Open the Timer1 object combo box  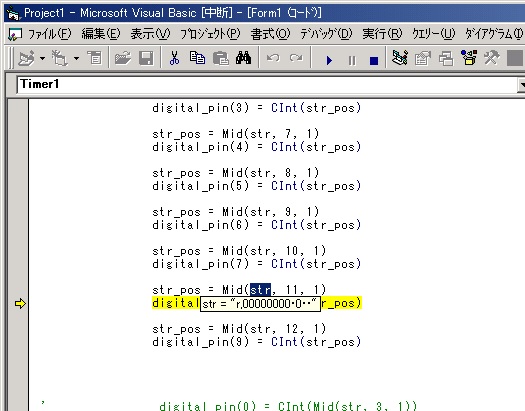coord(270,85)
